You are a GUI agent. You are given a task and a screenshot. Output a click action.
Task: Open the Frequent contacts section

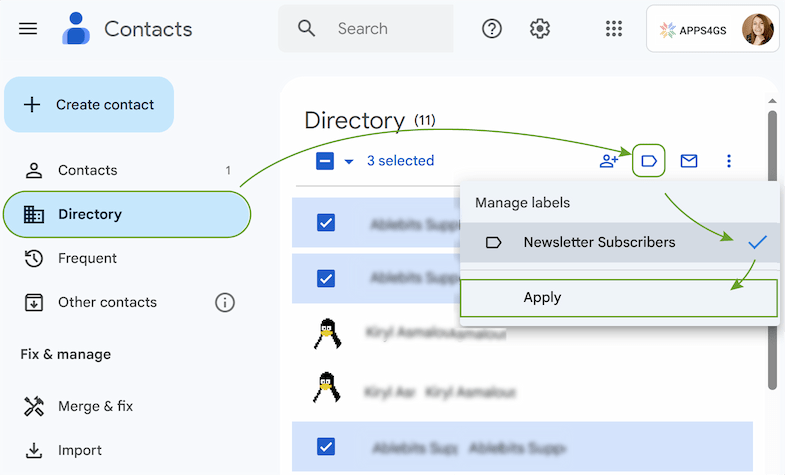87,258
